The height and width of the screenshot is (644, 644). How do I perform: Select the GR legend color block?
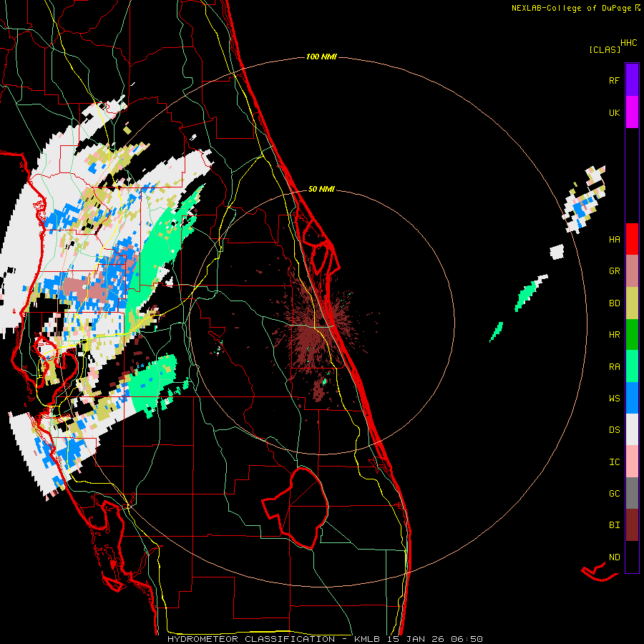(632, 271)
